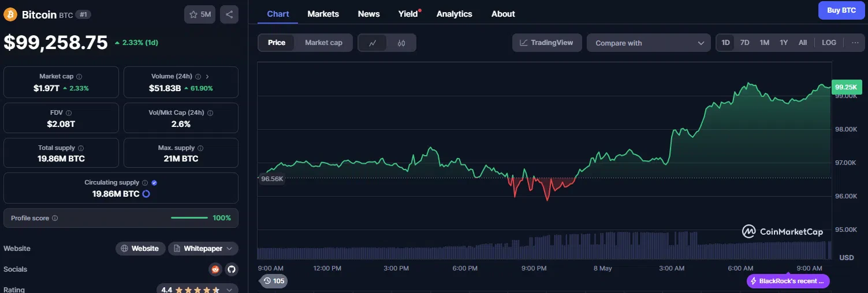Viewport: 868px width, 293px height.
Task: Switch to line chart view icon
Action: pyautogui.click(x=373, y=43)
